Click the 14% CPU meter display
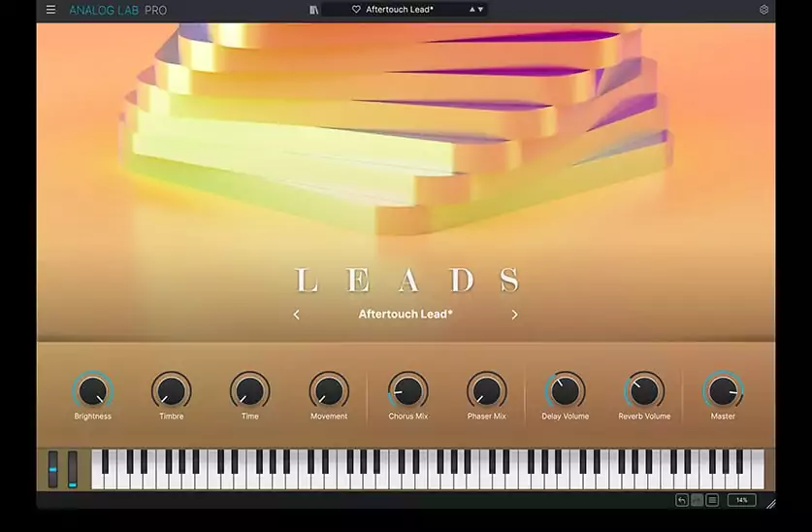The width and height of the screenshot is (812, 532). [741, 500]
